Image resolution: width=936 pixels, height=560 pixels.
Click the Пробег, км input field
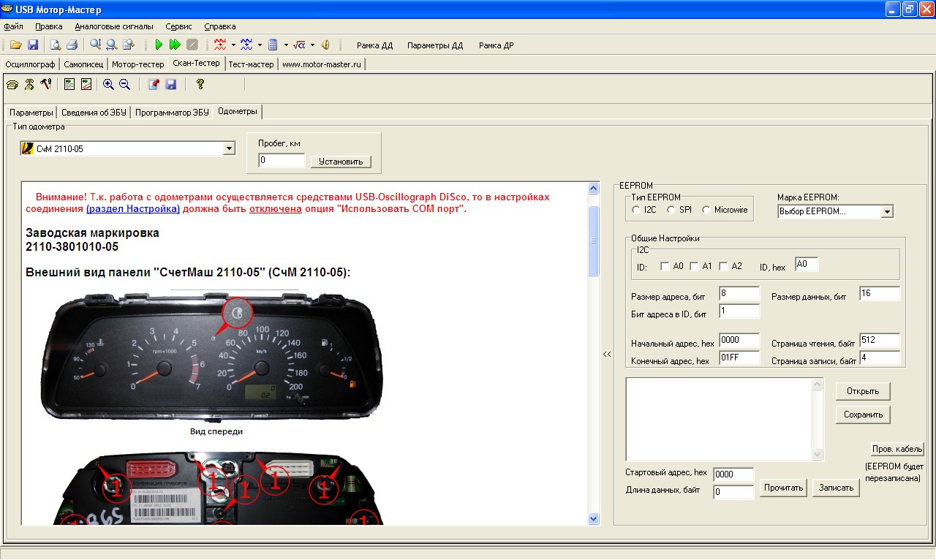[282, 160]
